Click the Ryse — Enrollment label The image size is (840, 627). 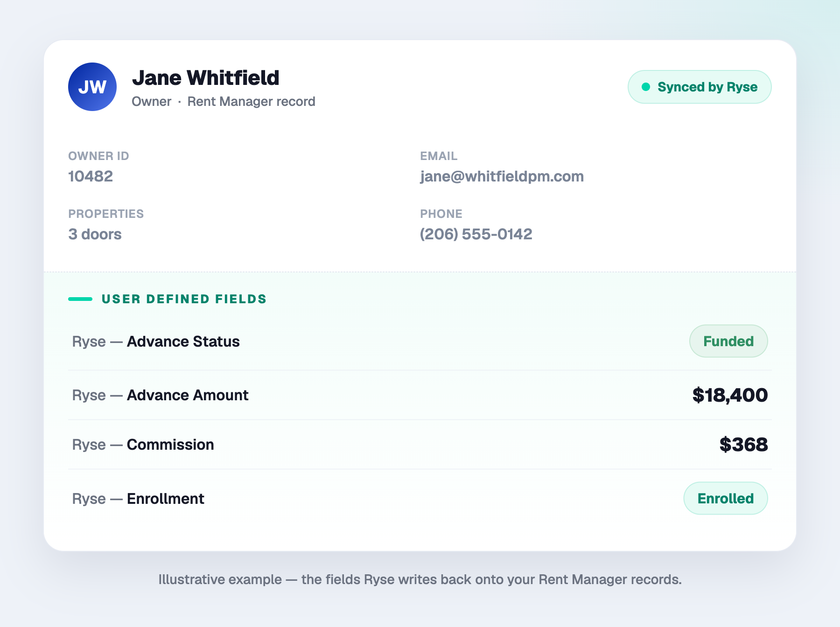point(138,499)
